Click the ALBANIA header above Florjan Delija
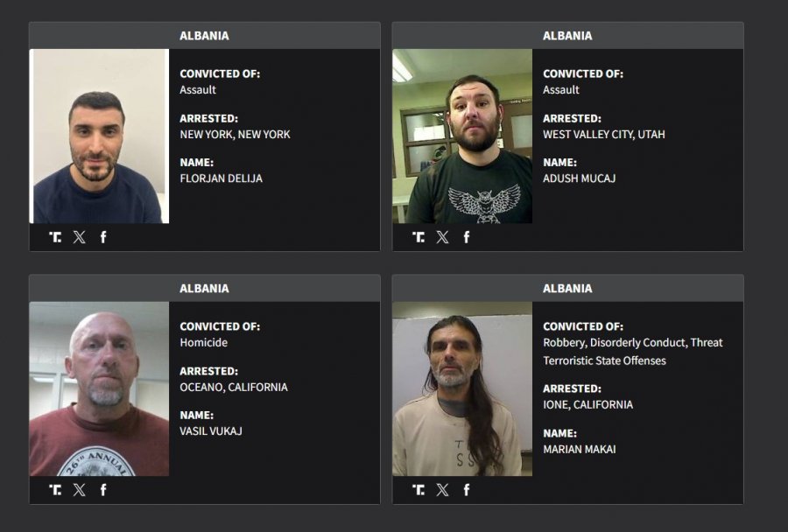This screenshot has height=532, width=788. point(205,36)
